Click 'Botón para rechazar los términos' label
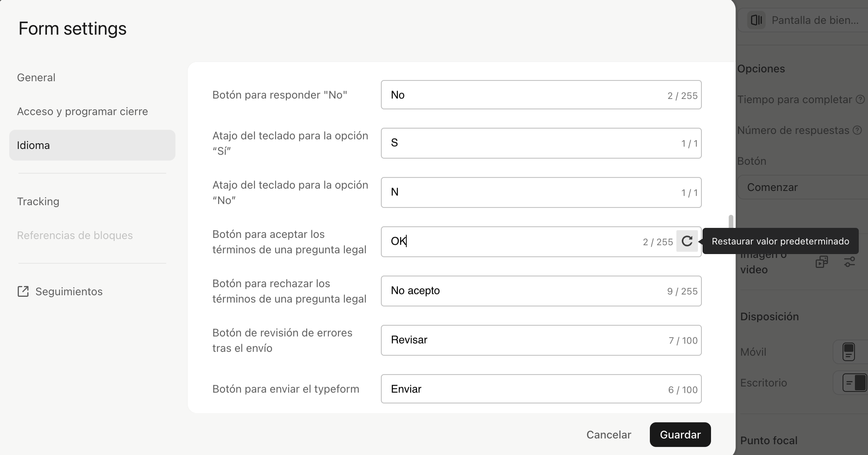Image resolution: width=868 pixels, height=455 pixels. coord(289,291)
